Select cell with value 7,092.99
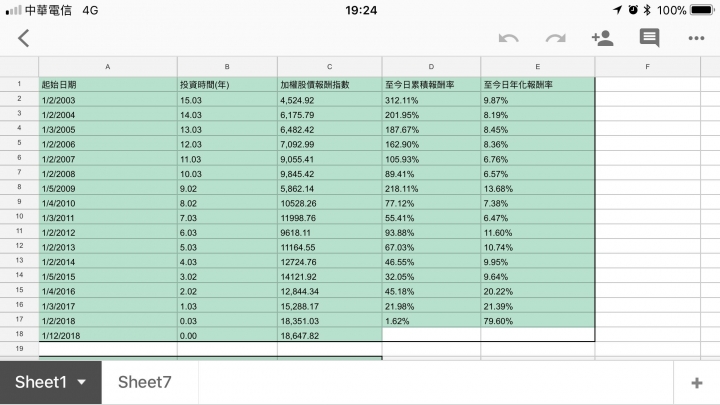The height and width of the screenshot is (405, 720). click(330, 143)
